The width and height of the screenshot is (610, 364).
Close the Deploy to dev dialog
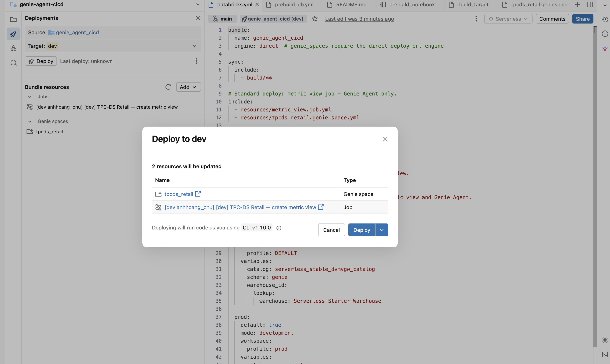point(385,139)
